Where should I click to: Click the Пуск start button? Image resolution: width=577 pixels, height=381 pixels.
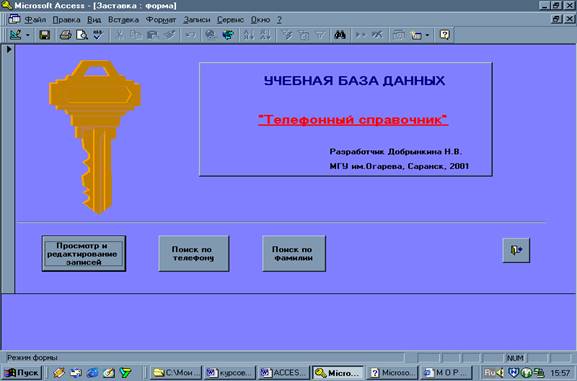21,373
